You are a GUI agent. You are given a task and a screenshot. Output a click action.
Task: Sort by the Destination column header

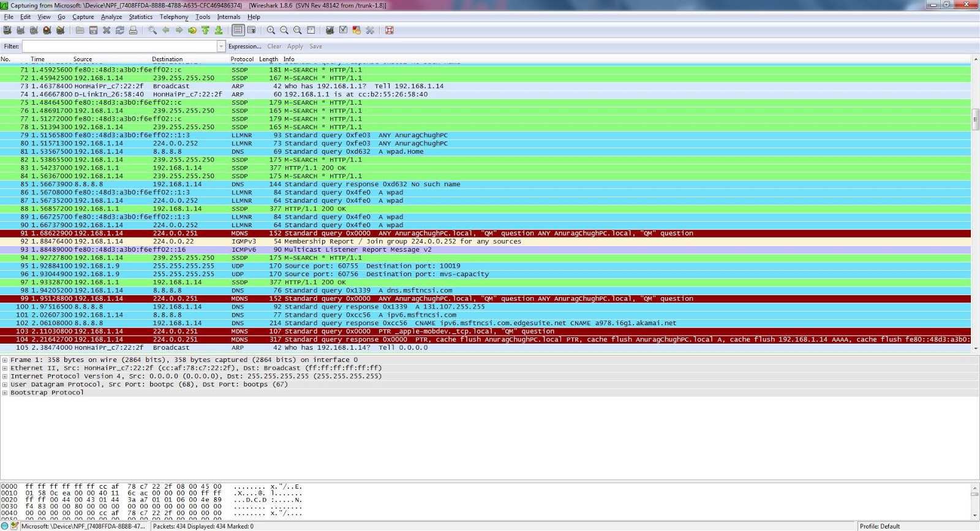point(167,59)
